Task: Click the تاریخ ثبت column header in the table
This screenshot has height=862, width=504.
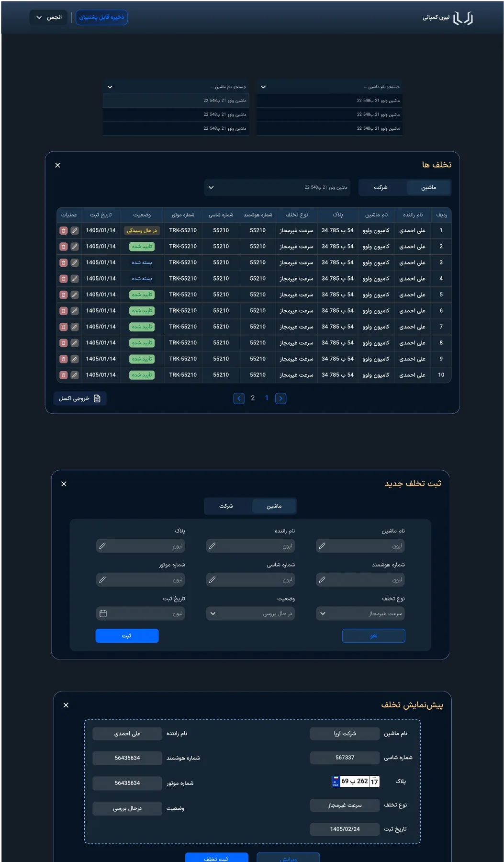Action: [x=101, y=215]
